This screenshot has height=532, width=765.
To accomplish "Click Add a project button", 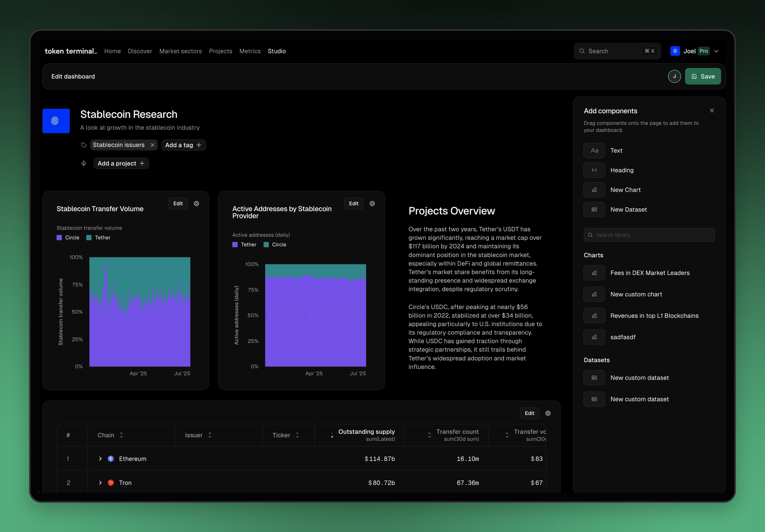I will click(121, 163).
